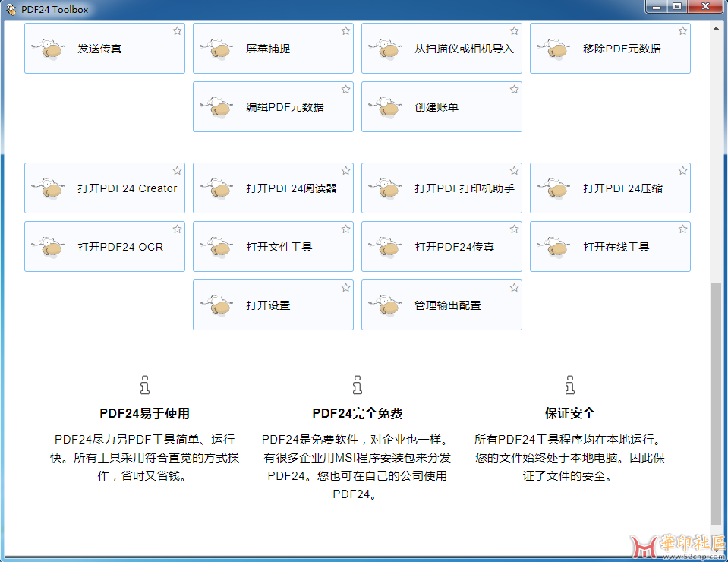This screenshot has width=728, height=562.
Task: Click sheep icon on 编辑PDF元数据 card
Action: [x=217, y=107]
